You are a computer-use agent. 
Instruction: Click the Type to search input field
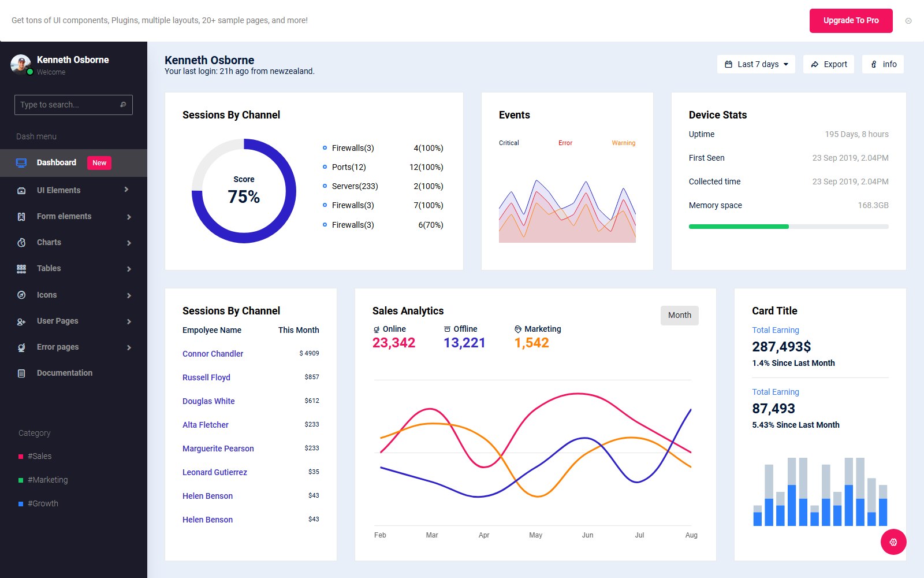tap(73, 105)
